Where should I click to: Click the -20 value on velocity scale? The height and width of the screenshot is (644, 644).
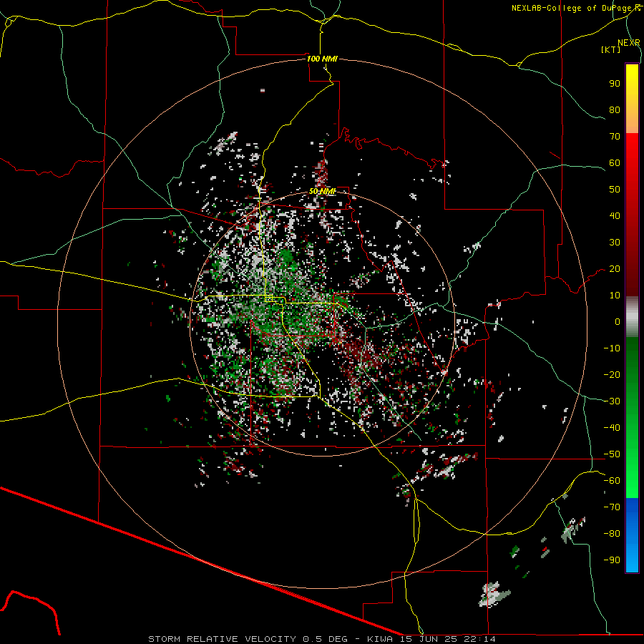612,375
